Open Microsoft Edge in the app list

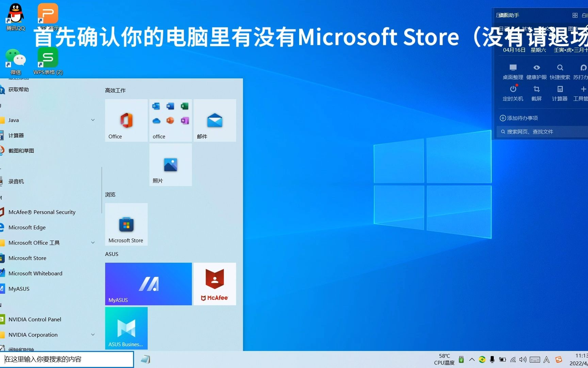point(49,227)
